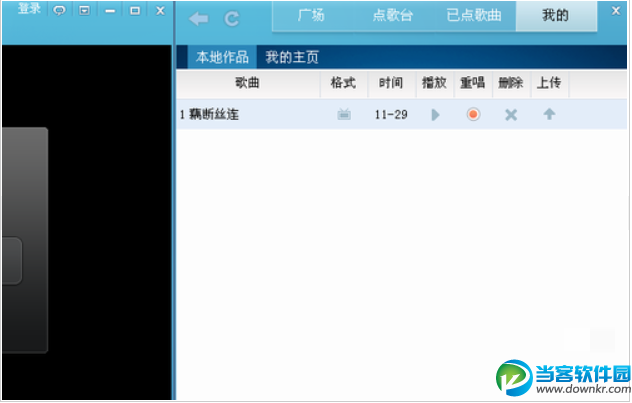
Task: Click the 格式 column header
Action: [343, 83]
